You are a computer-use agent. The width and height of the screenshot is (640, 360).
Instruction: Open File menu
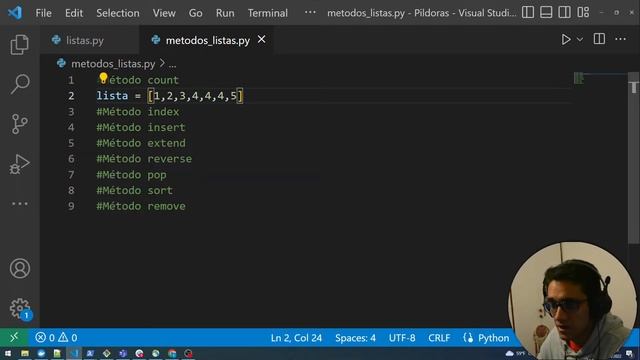point(43,13)
